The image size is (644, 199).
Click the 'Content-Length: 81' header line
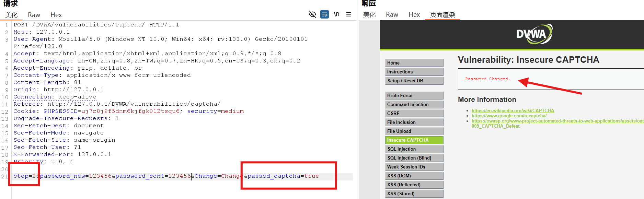tap(47, 82)
